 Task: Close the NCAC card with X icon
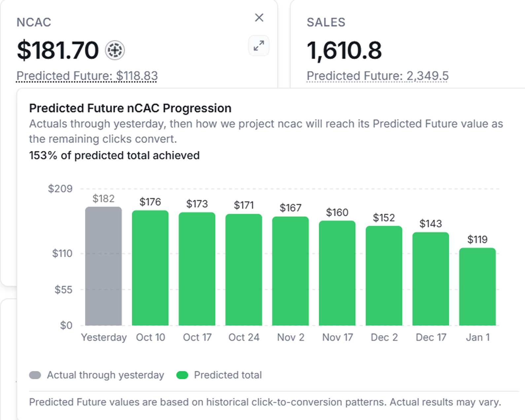[x=259, y=17]
